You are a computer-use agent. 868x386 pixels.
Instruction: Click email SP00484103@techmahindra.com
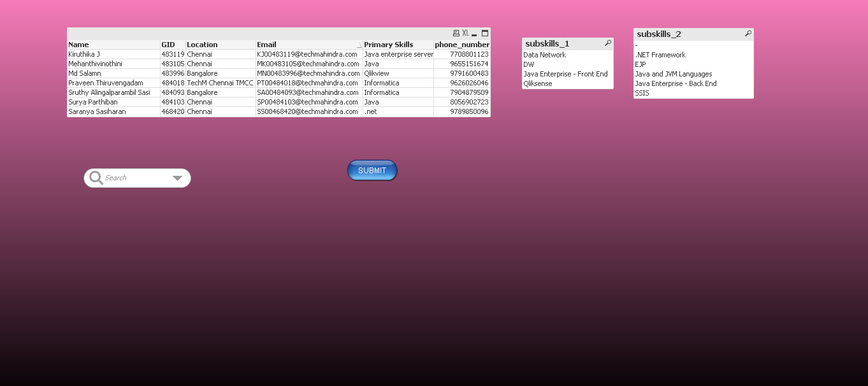pos(309,102)
